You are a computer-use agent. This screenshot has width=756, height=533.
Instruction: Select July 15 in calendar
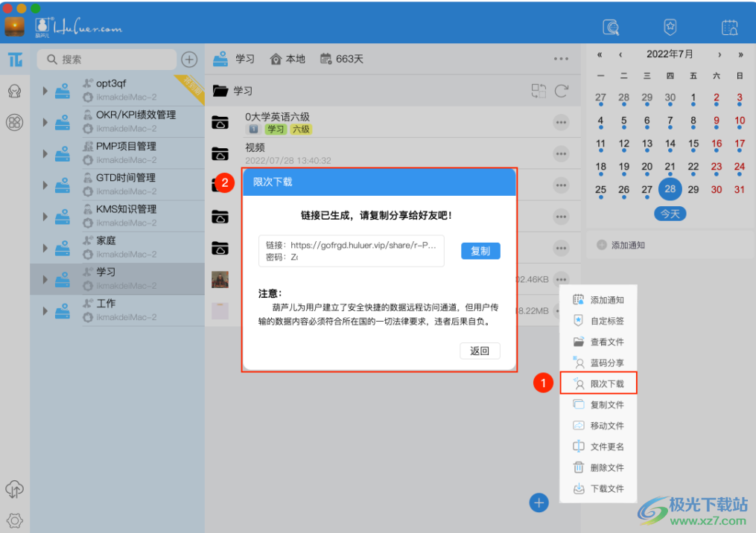(693, 144)
